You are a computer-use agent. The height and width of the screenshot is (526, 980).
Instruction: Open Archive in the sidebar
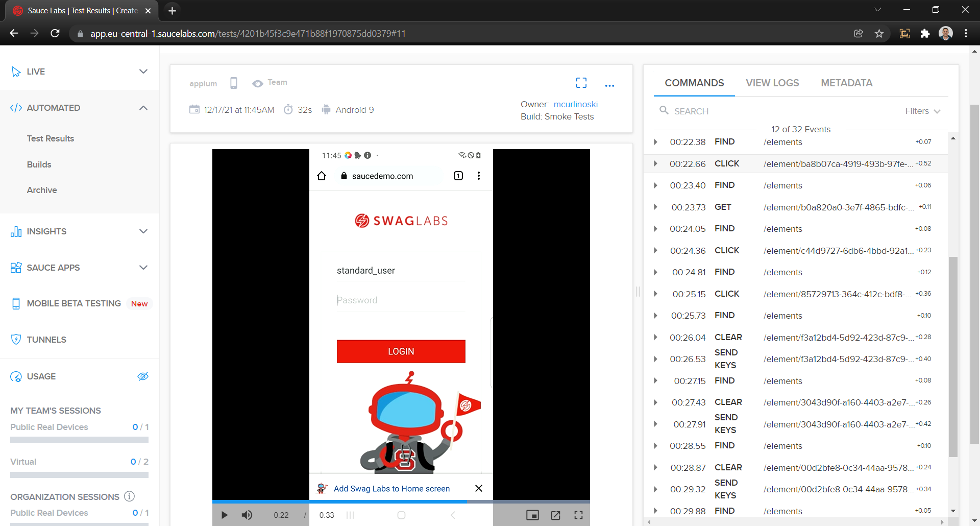pyautogui.click(x=42, y=190)
